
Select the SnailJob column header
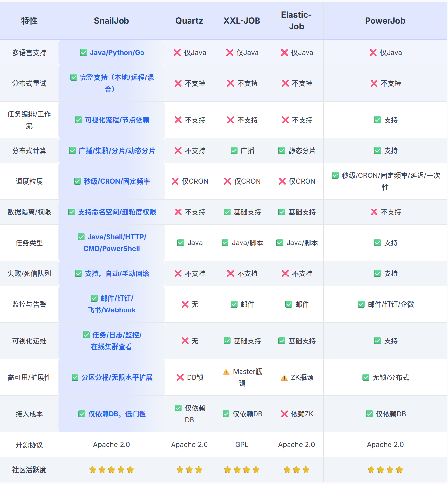tap(111, 21)
